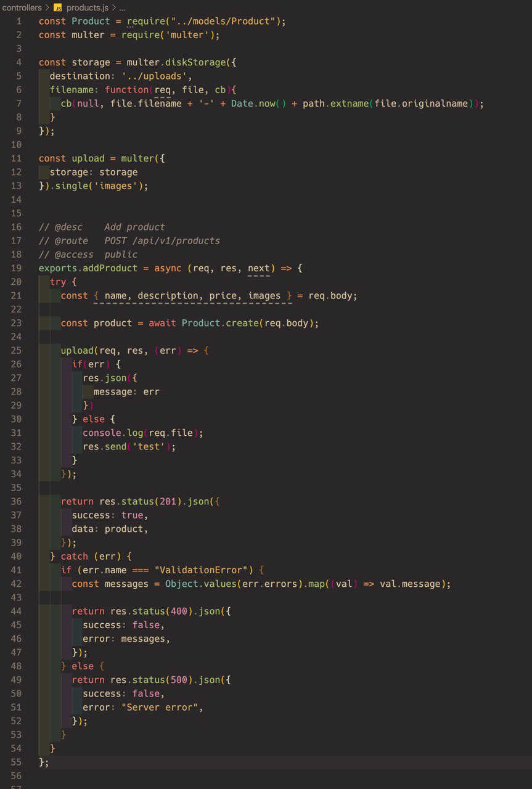Click "error: messages" on line 46
The height and width of the screenshot is (789, 532).
126,639
